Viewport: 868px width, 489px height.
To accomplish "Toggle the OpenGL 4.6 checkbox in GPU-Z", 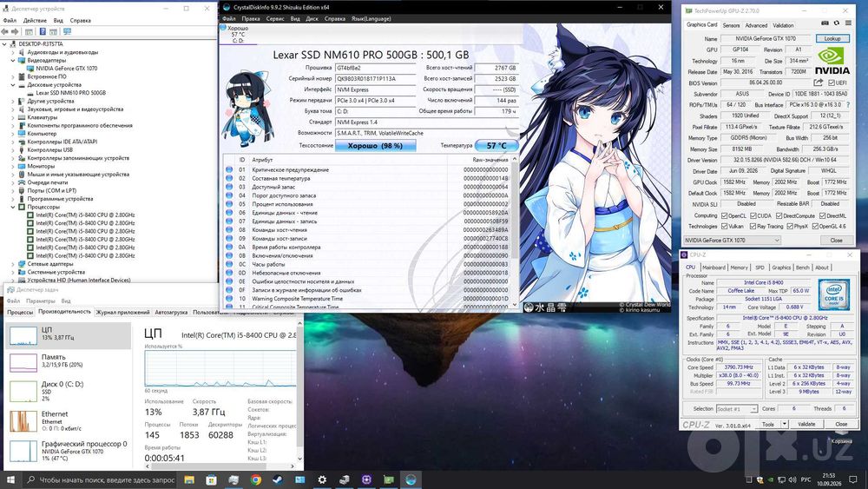I will click(x=815, y=226).
